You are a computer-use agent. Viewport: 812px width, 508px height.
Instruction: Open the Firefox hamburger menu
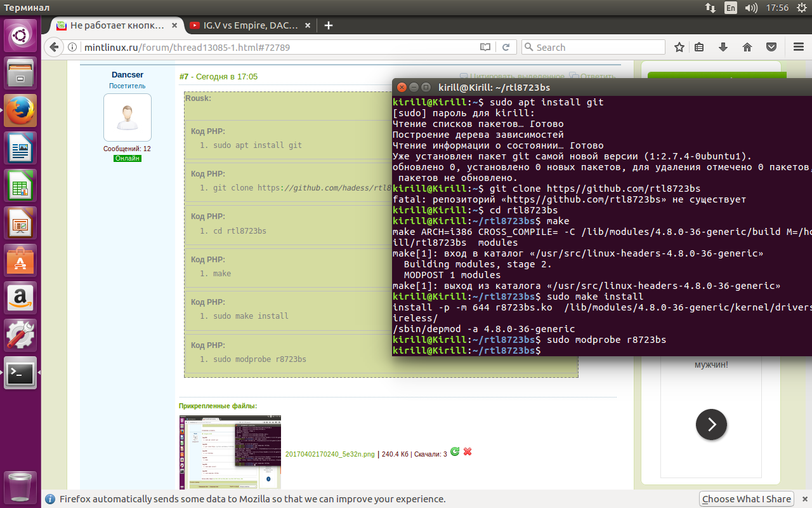point(798,48)
